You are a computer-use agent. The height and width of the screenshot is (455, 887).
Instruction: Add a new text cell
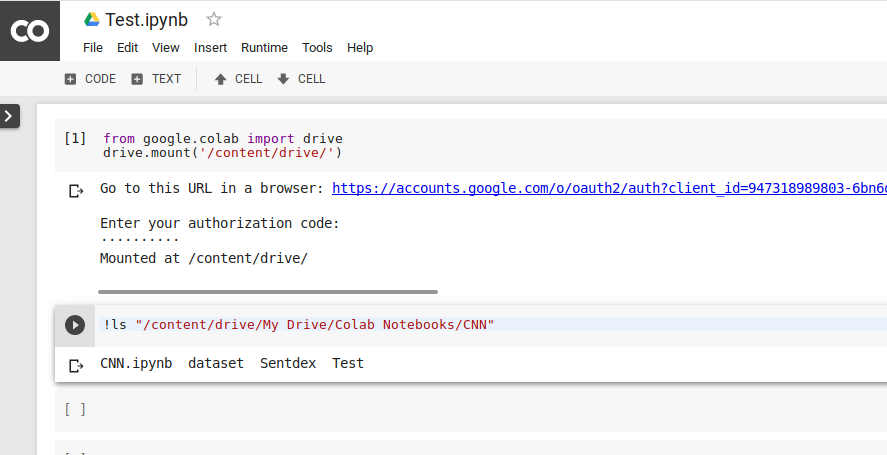click(156, 79)
